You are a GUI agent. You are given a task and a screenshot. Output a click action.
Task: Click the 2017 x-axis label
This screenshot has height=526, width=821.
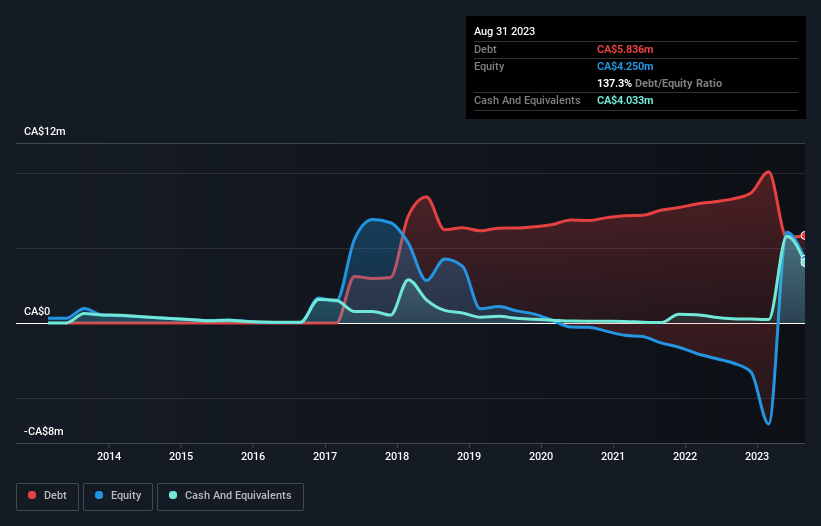[325, 456]
